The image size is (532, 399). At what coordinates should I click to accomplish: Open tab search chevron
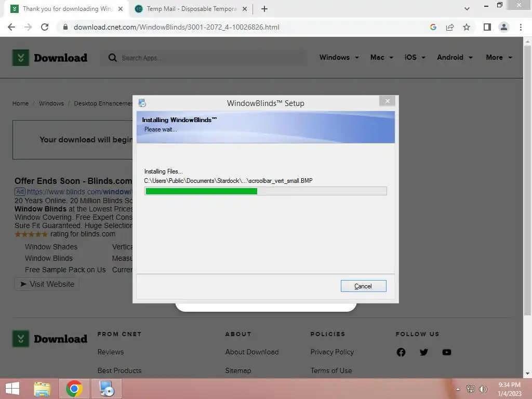[467, 9]
